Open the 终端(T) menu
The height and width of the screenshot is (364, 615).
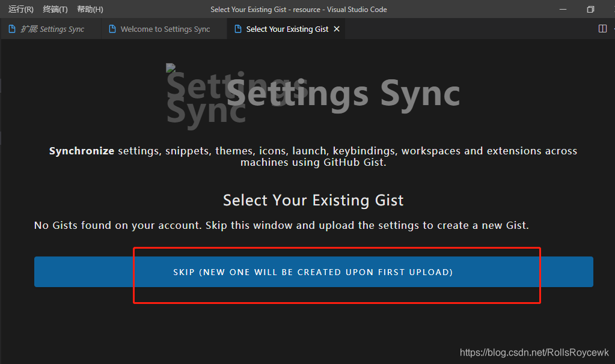tap(55, 10)
